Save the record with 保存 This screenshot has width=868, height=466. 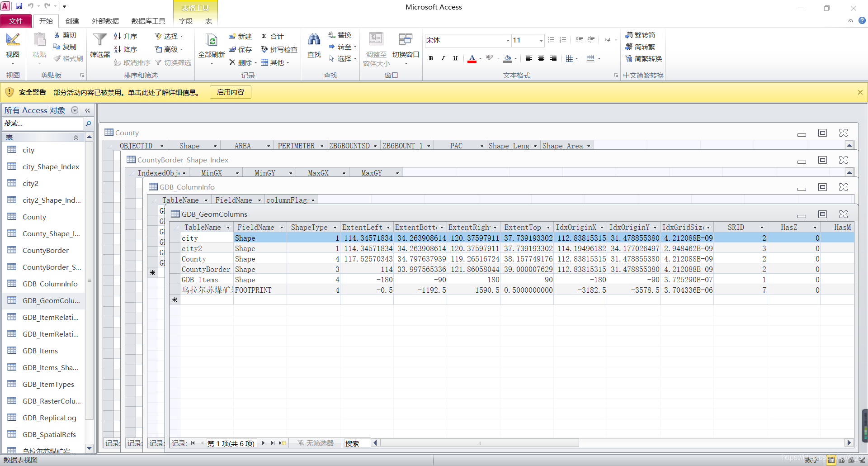[x=240, y=49]
